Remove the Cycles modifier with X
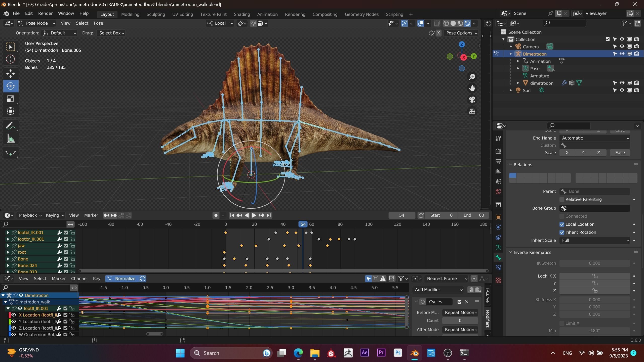644x362 pixels. click(x=467, y=302)
